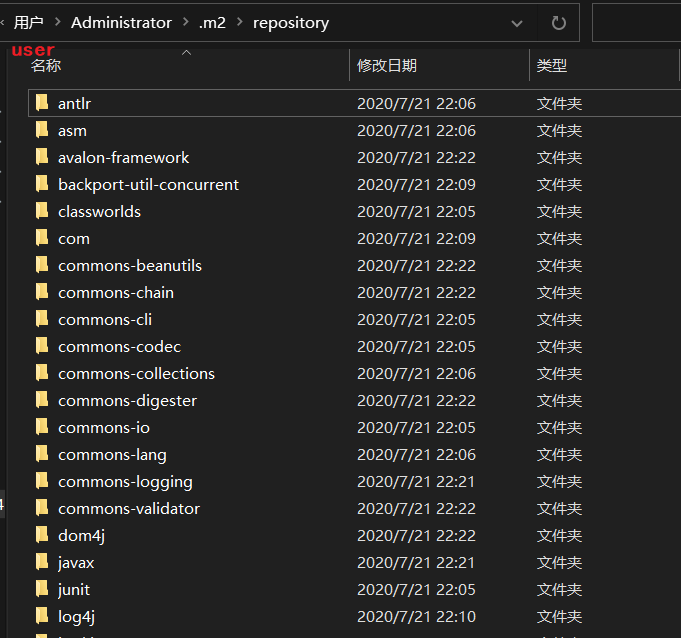Click the 22:10 date of log4j
681x638 pixels.
417,617
